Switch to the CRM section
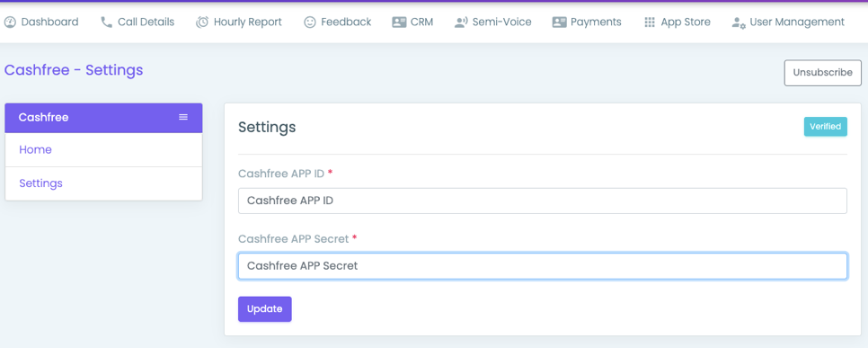 tap(412, 22)
